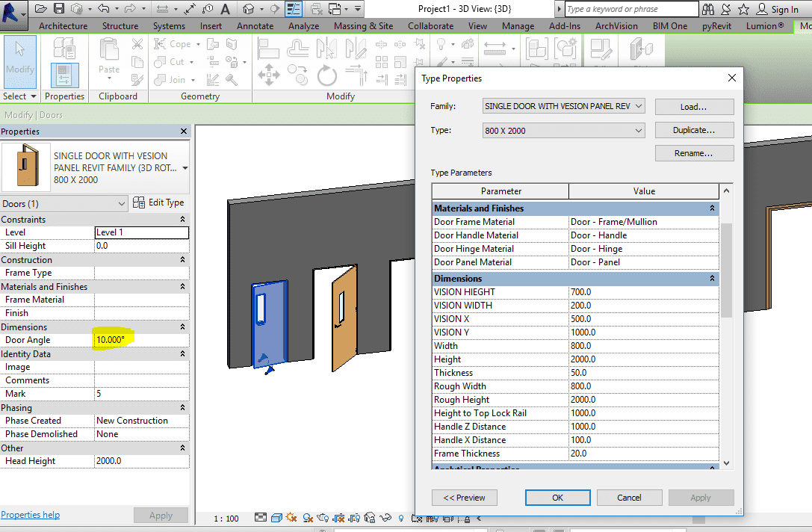Switch to the Annotate ribbon tab
Image resolution: width=812 pixels, height=532 pixels.
(255, 26)
